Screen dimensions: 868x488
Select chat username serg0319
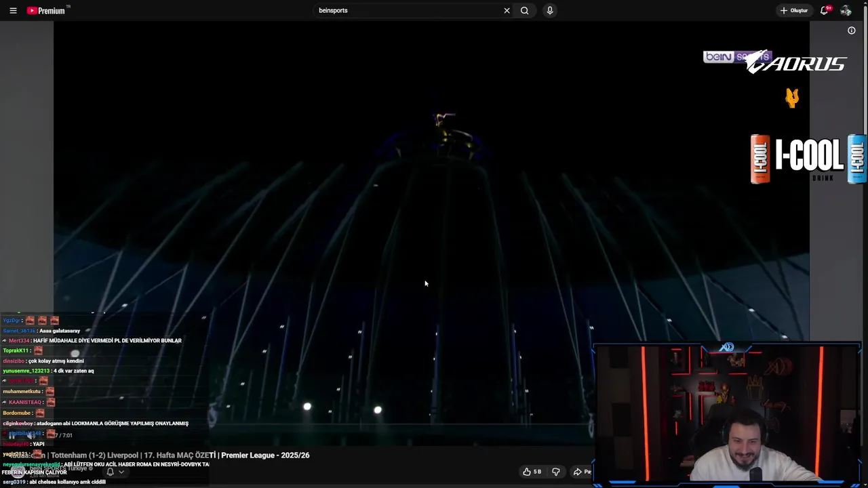coord(13,482)
